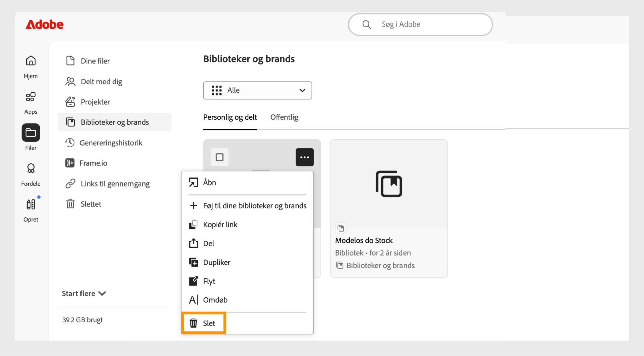Switch to the Offentlig tab
Screen dimensions: 644x356
coord(284,117)
